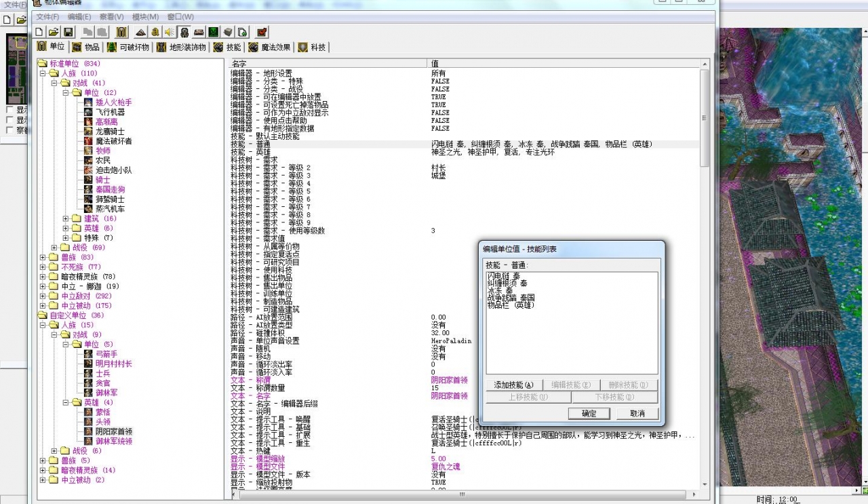Save with the floppy disk toolbar icon
Screen dimensions: 868x504
pyautogui.click(x=68, y=32)
